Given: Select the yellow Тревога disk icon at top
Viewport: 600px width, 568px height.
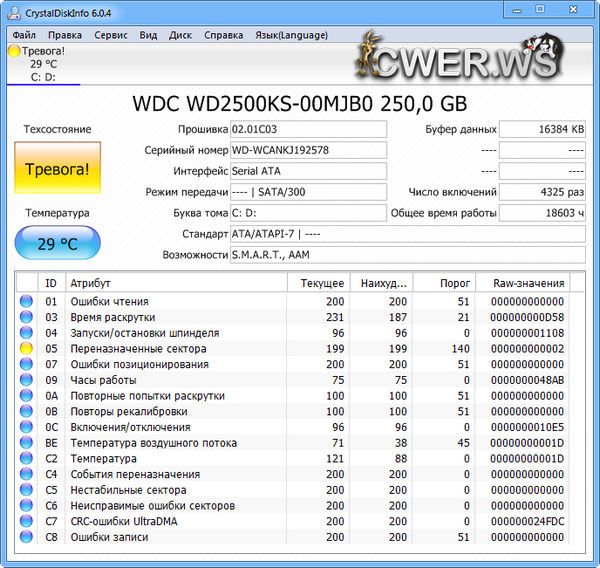Looking at the screenshot, I should [x=14, y=51].
